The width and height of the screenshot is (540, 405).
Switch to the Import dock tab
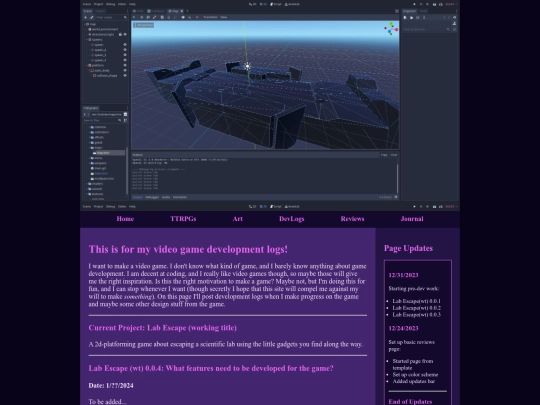[101, 11]
